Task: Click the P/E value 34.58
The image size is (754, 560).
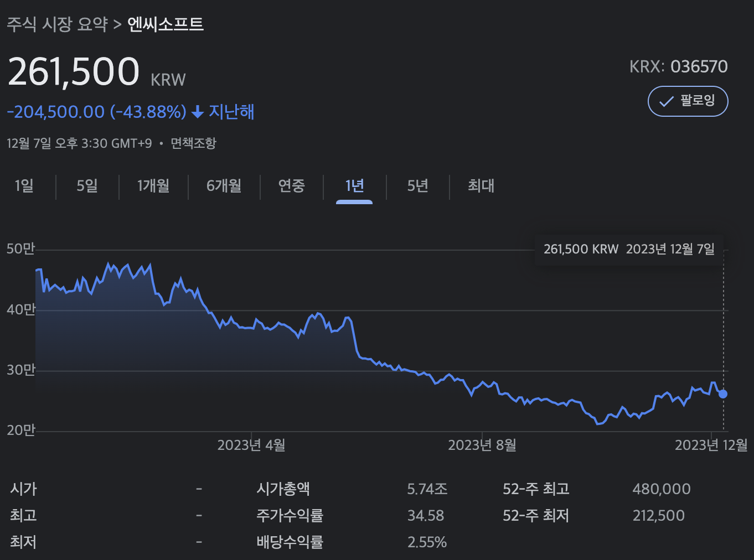Action: pos(426,516)
